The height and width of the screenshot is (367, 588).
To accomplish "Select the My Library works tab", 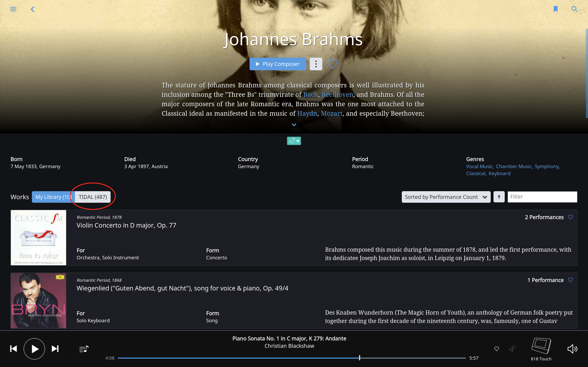I will 53,197.
